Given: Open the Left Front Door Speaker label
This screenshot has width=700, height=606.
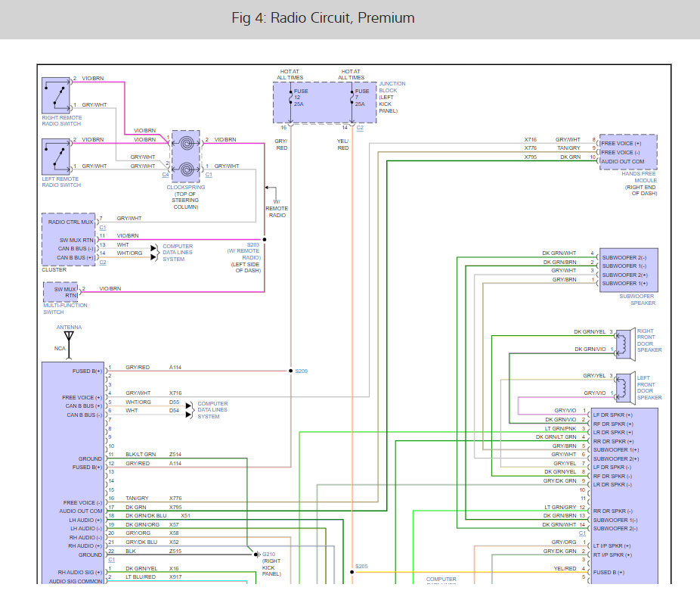Looking at the screenshot, I should pyautogui.click(x=649, y=388).
